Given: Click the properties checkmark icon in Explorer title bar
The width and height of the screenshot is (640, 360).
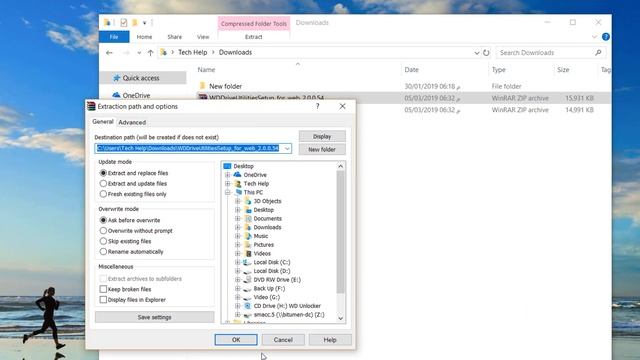Looking at the screenshot, I should pyautogui.click(x=124, y=23).
